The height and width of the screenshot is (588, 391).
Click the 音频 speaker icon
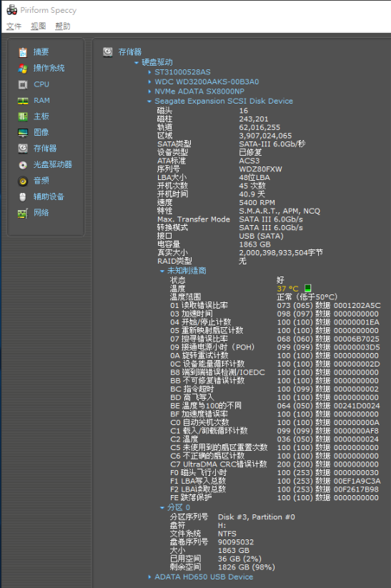pyautogui.click(x=23, y=181)
